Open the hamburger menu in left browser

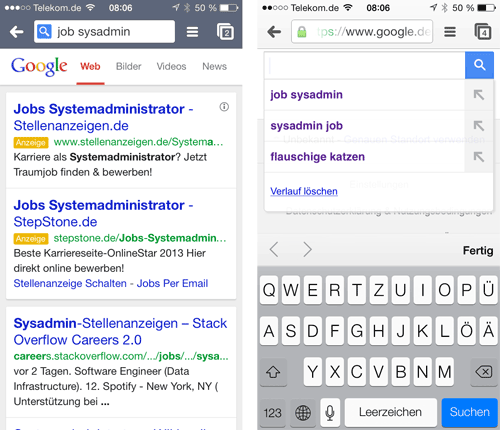point(192,32)
